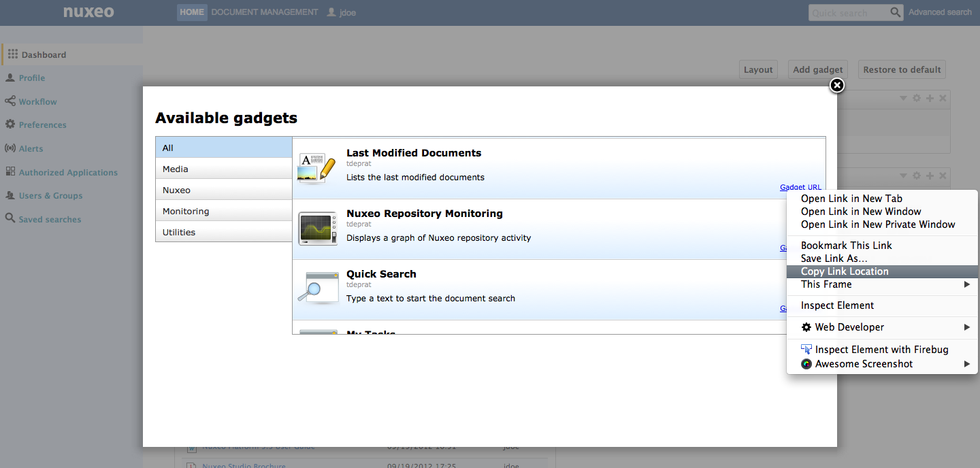Focus the Quick search input field
This screenshot has width=980, height=468.
[x=849, y=12]
